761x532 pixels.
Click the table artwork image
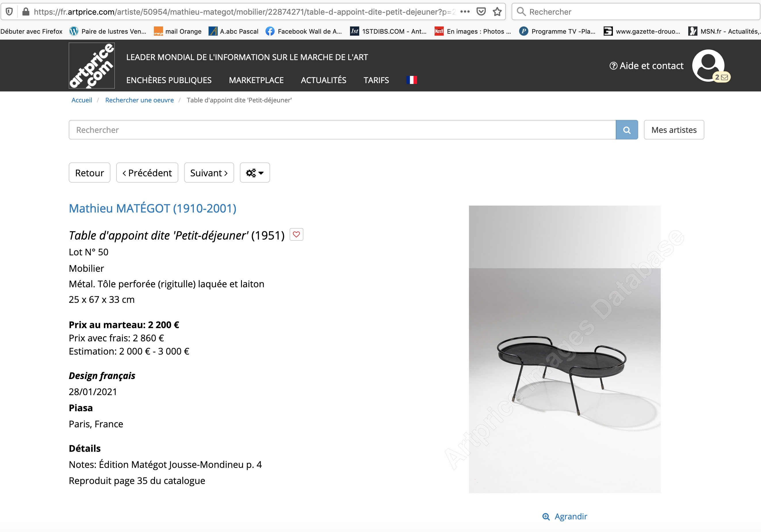pos(565,349)
